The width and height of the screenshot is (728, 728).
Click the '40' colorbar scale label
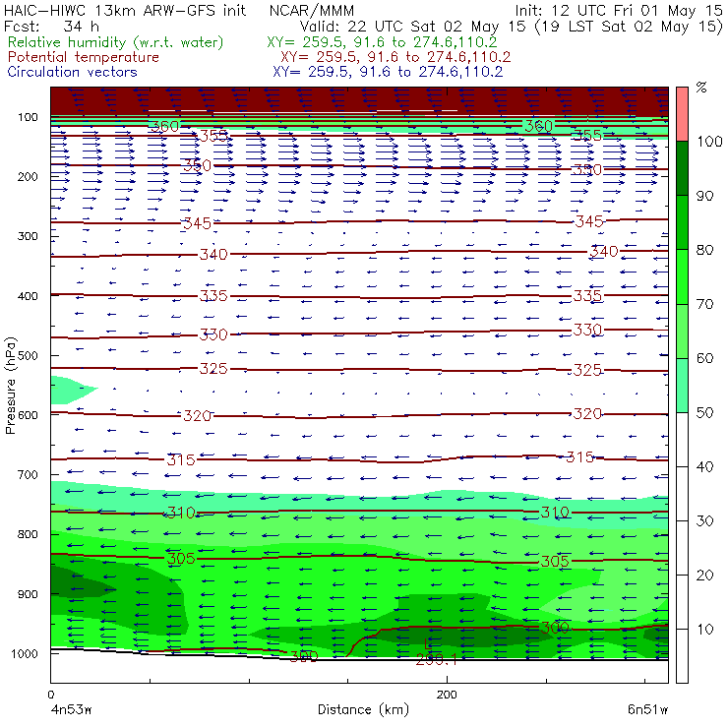[704, 466]
